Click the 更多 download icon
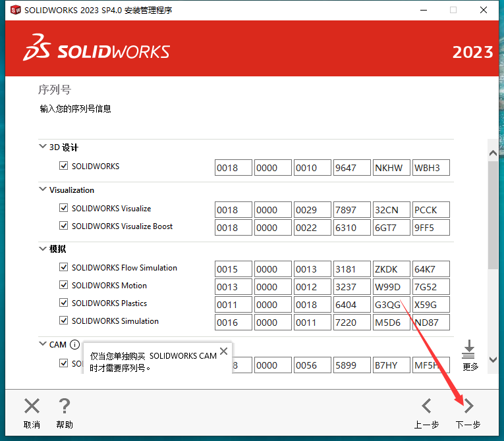The height and width of the screenshot is (441, 504). click(x=468, y=349)
